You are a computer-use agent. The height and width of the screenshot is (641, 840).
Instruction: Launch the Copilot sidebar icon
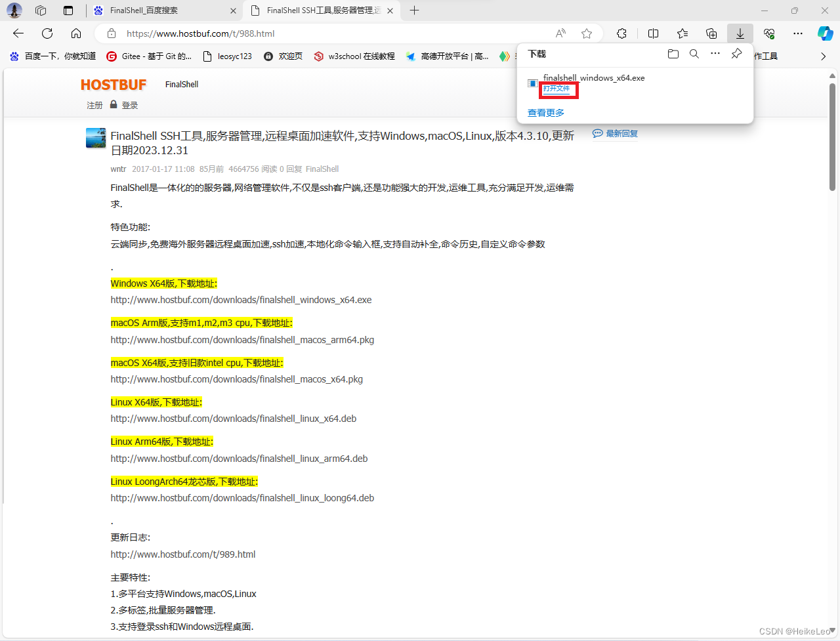826,33
